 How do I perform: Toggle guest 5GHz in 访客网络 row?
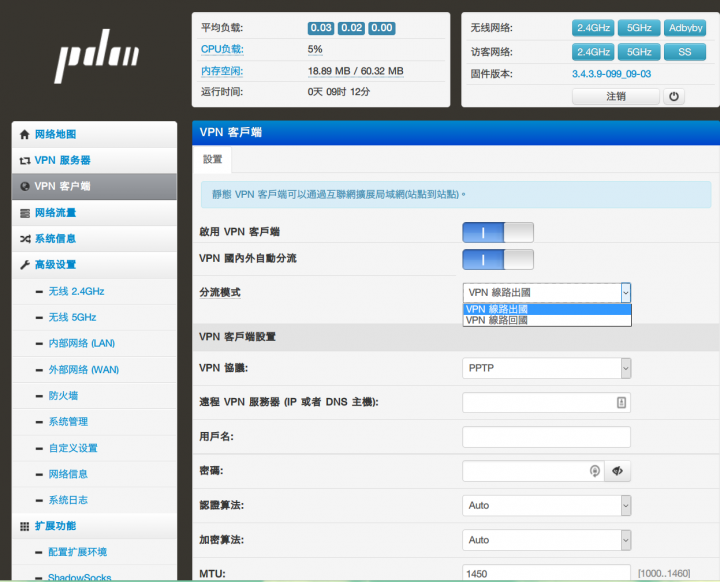[x=639, y=52]
